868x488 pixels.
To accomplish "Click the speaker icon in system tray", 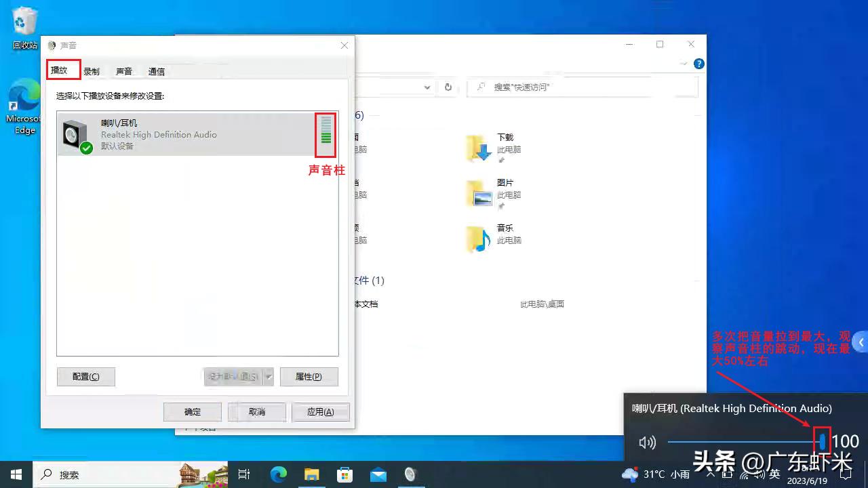I will (x=761, y=474).
